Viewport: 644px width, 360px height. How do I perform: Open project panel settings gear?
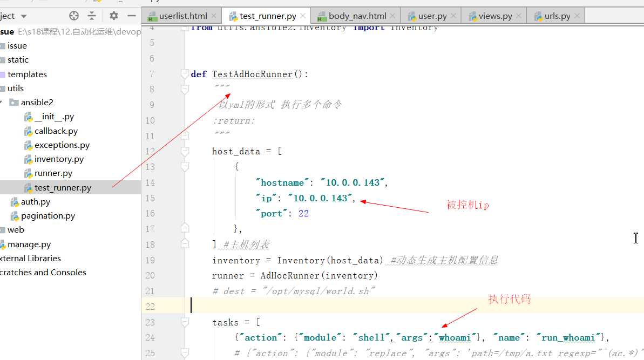(x=114, y=16)
